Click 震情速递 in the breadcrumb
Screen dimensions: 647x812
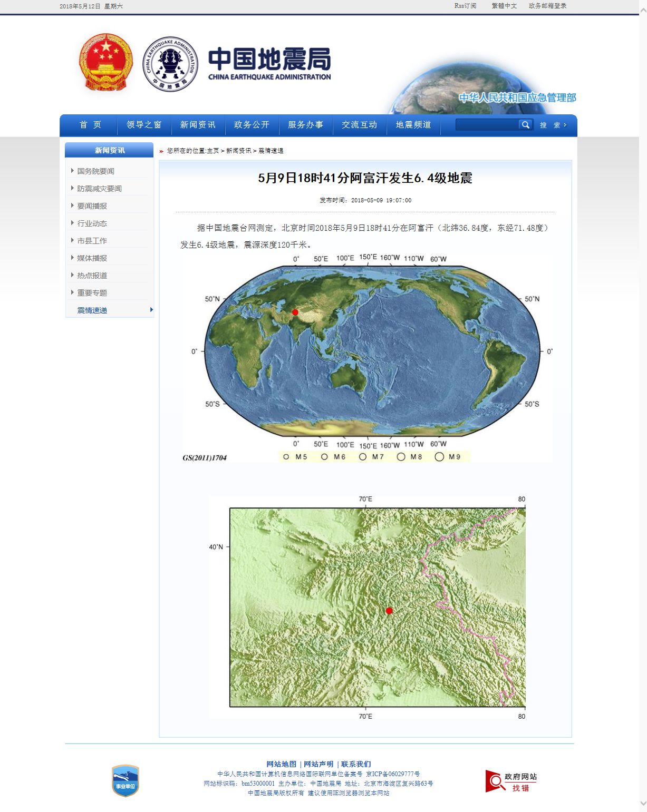271,151
